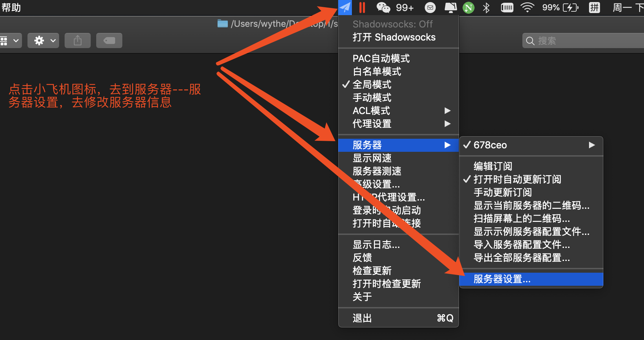Click the Finder share toolbar button
Screen dimensions: 644x340
coord(78,41)
